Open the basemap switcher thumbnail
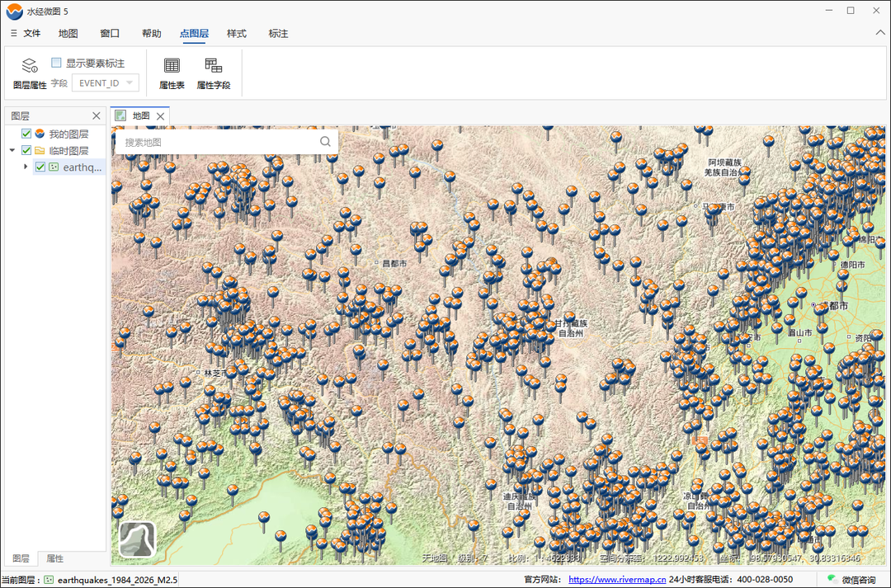This screenshot has height=588, width=891. (x=137, y=539)
